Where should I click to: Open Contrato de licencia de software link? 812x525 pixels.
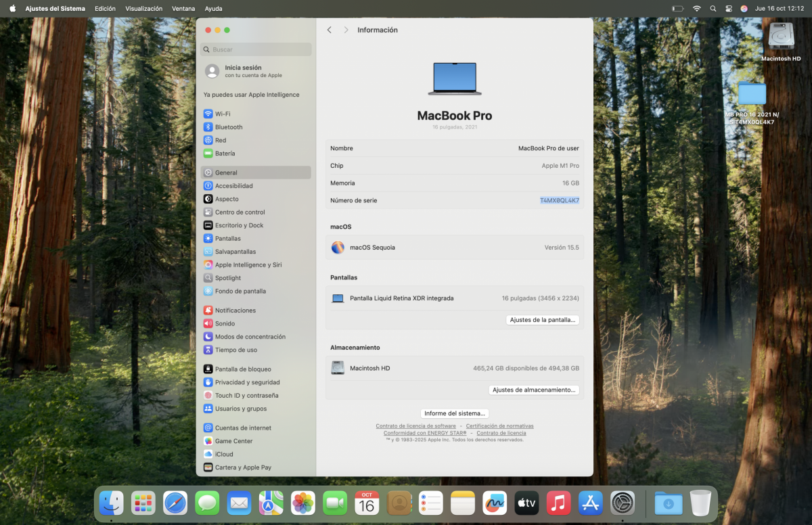415,426
